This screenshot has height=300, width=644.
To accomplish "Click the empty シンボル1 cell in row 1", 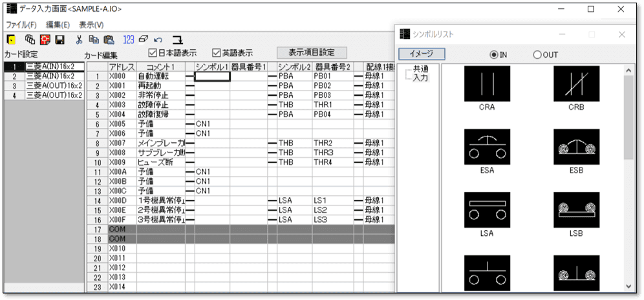I will coord(212,76).
